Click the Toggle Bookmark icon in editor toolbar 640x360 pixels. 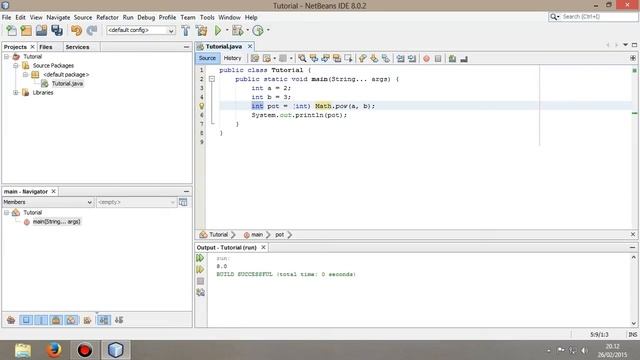[x=386, y=58]
